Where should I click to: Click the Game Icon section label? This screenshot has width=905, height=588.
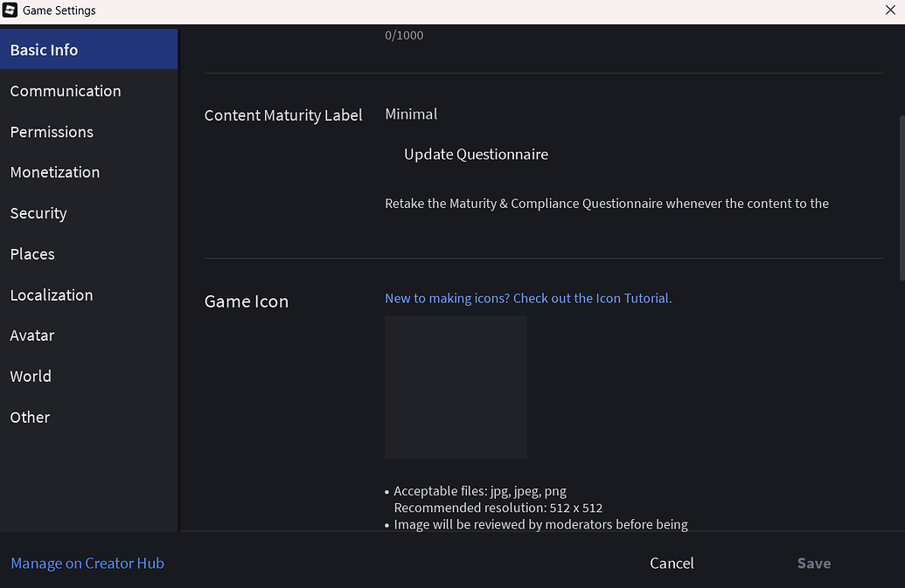coord(247,301)
